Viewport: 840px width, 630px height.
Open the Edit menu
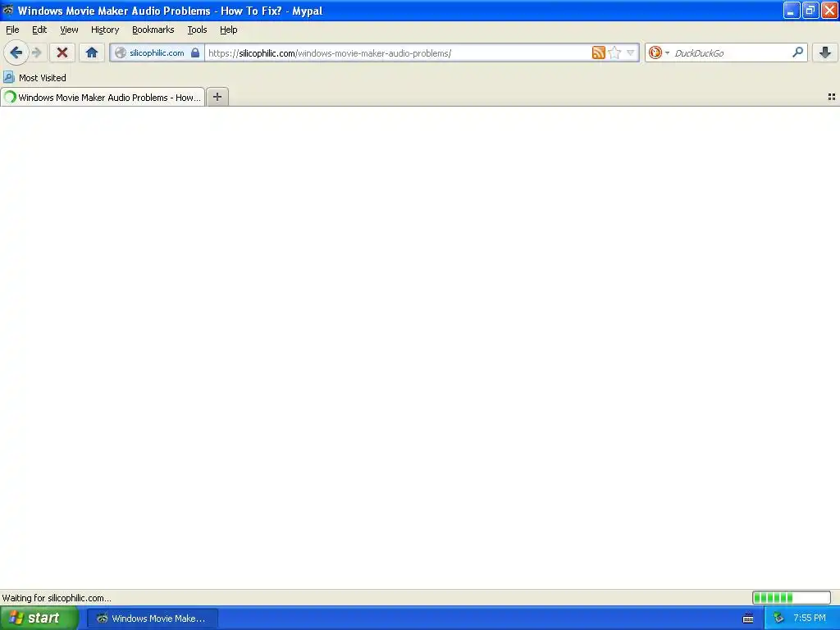(39, 30)
